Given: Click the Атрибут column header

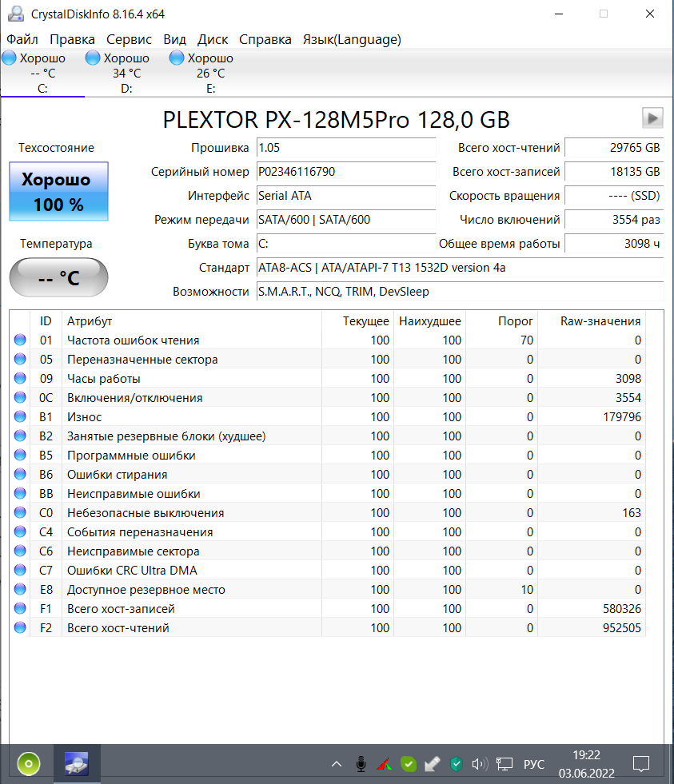Looking at the screenshot, I should 191,321.
